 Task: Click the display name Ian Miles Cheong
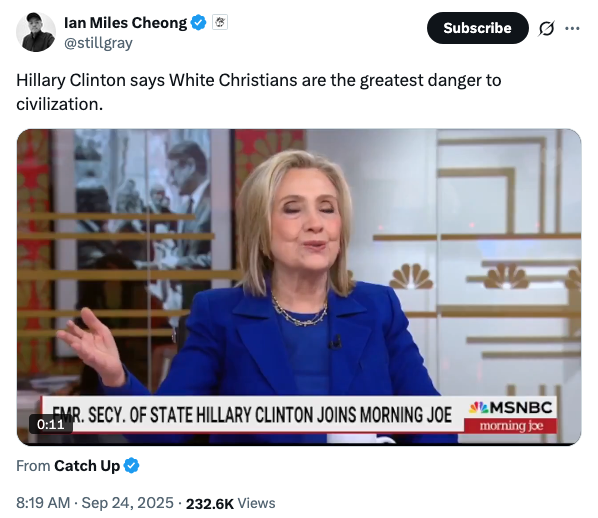pyautogui.click(x=125, y=23)
